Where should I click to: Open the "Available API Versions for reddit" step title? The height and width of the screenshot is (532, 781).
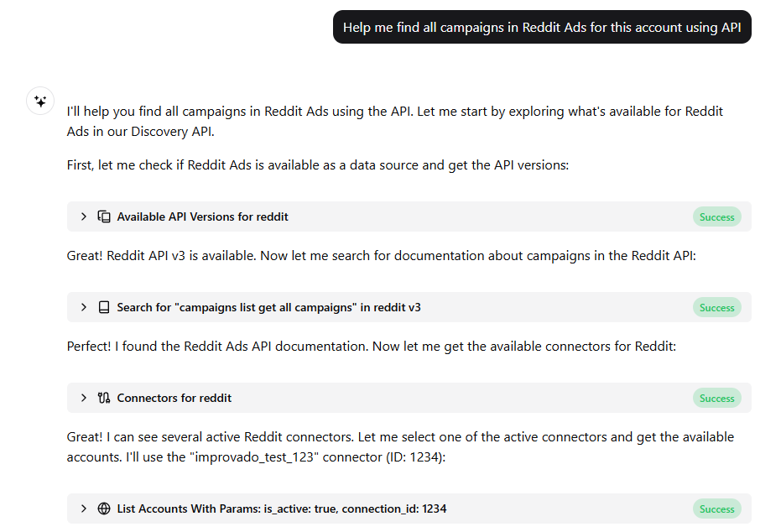click(202, 216)
